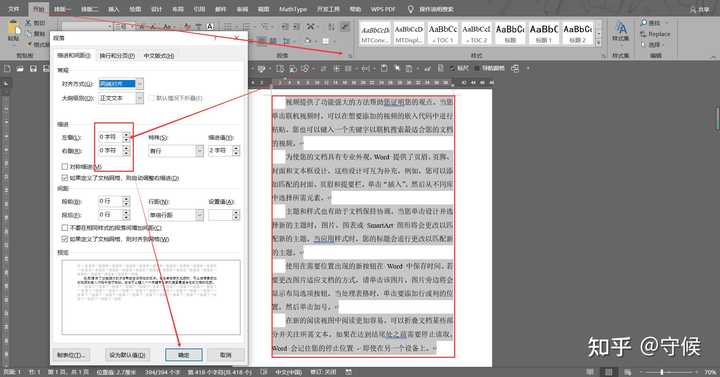Click the paragraph Sort icon
The width and height of the screenshot is (720, 377).
[x=332, y=27]
